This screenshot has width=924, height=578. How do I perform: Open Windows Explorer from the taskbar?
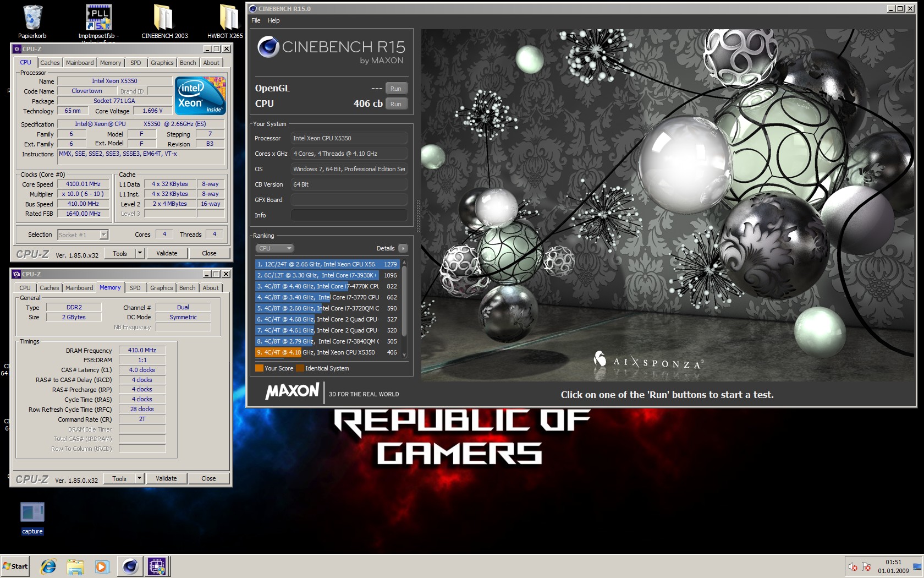pyautogui.click(x=75, y=566)
